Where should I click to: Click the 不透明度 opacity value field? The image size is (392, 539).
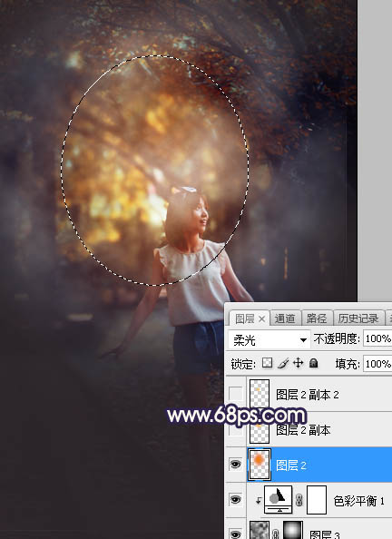pos(377,338)
